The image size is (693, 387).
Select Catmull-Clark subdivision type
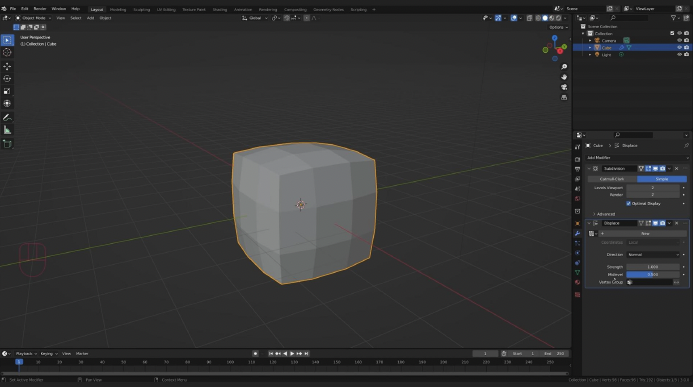[612, 179]
